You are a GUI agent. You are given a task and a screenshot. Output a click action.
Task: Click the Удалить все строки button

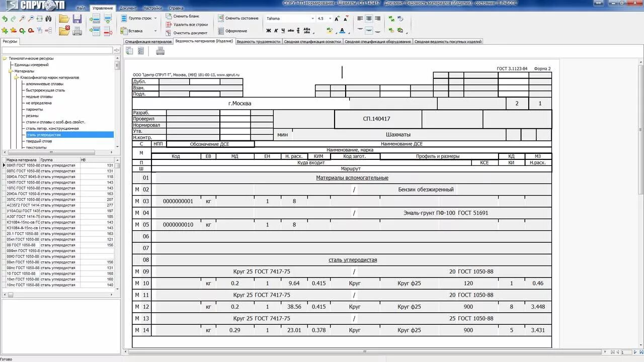click(187, 25)
